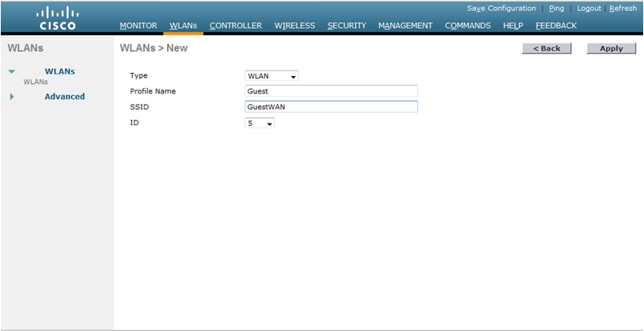Screen dimensions: 644x331
Task: Open the HELP menu
Action: (x=513, y=25)
